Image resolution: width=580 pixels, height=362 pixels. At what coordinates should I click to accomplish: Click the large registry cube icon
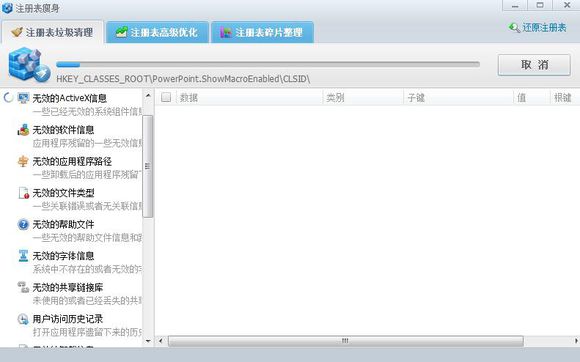pyautogui.click(x=29, y=64)
